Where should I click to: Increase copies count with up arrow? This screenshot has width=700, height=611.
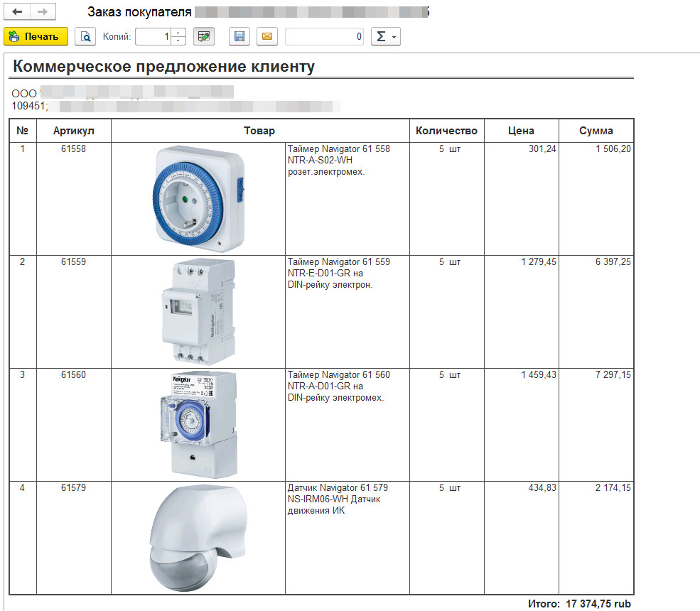(x=178, y=33)
